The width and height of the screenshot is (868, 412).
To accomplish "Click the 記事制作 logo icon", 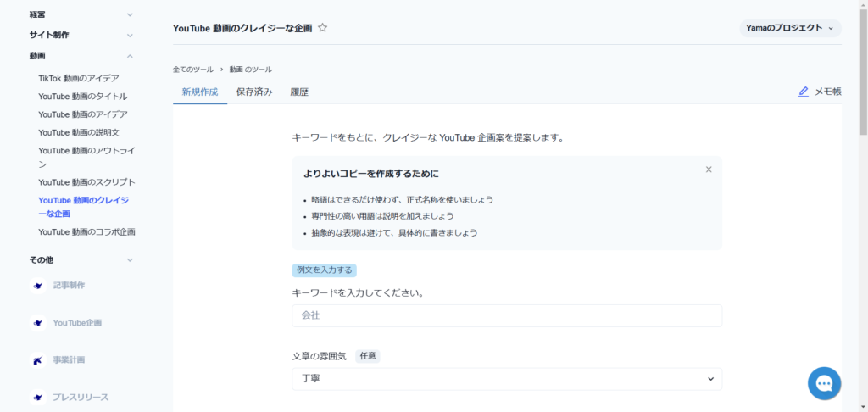I will tap(37, 286).
